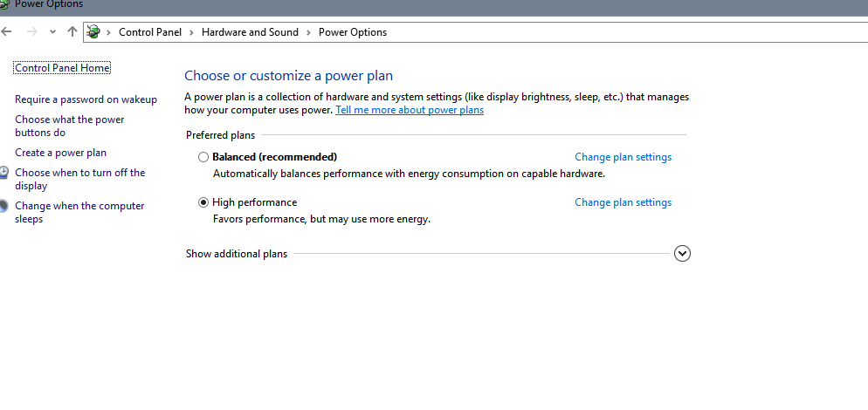Open Change when the computer sleeps

79,213
